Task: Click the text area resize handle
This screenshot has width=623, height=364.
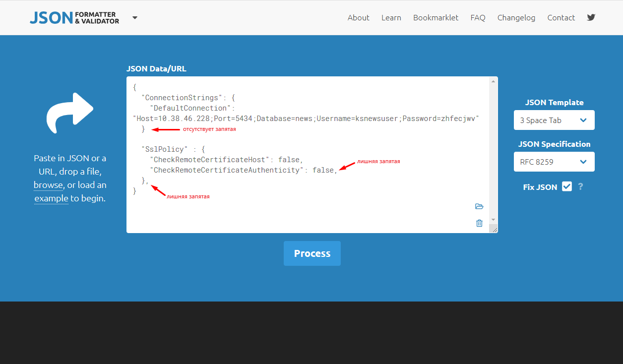Action: [494, 229]
